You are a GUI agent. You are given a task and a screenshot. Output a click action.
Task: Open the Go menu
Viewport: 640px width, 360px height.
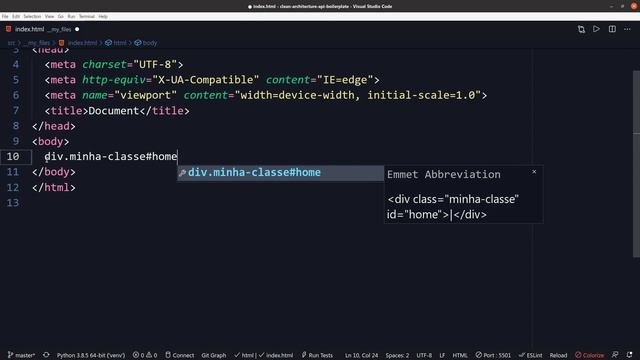coord(61,16)
